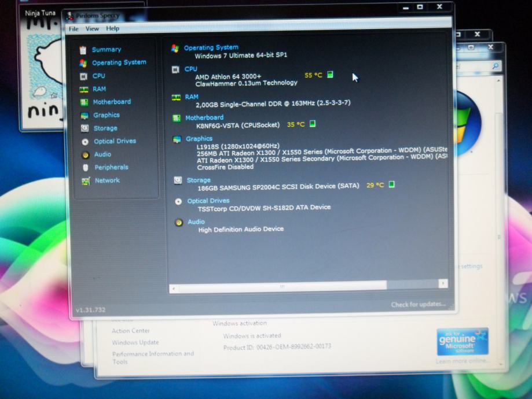
Task: Click Windows flag icon beside Operating System heading
Action: tap(175, 49)
